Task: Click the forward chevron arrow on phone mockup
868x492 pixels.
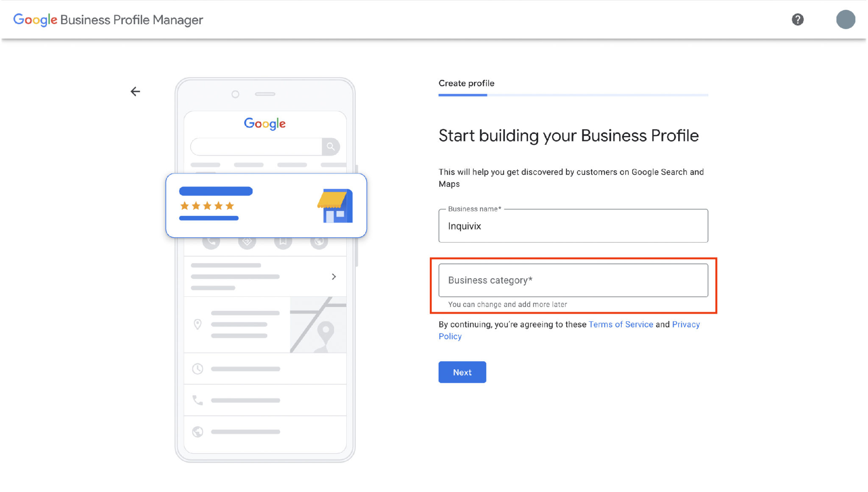Action: click(333, 276)
